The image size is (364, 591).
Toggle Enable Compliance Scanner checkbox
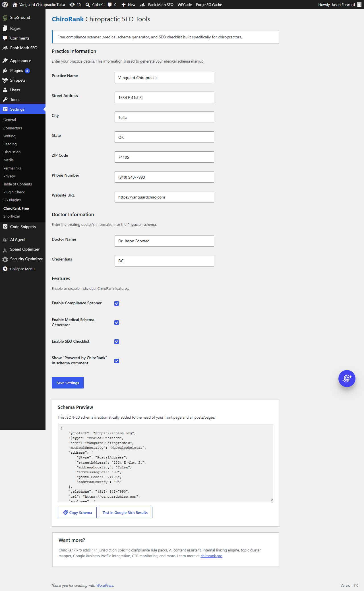click(117, 303)
